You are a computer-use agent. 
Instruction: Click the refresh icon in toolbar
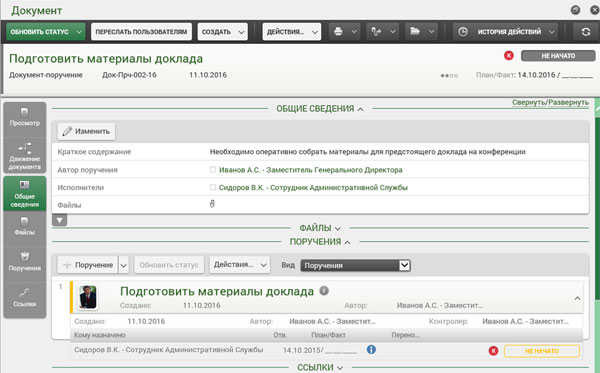[586, 32]
